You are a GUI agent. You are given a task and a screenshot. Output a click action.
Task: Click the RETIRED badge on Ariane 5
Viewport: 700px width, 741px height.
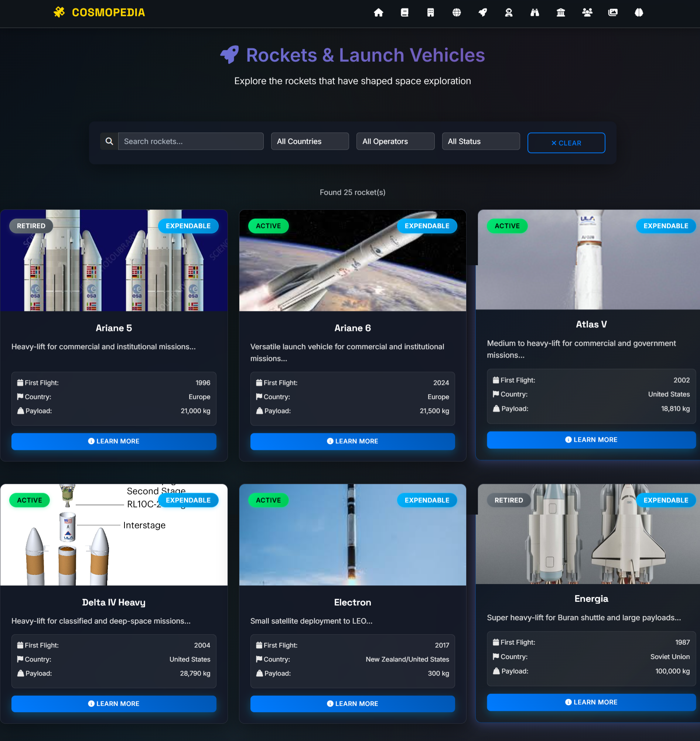[x=31, y=226]
